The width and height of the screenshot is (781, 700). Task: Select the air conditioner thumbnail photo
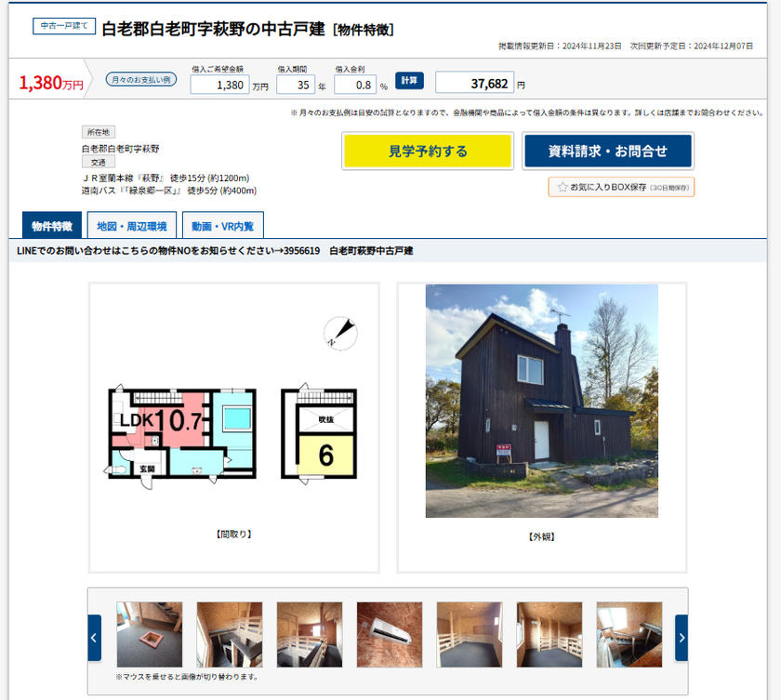(390, 635)
